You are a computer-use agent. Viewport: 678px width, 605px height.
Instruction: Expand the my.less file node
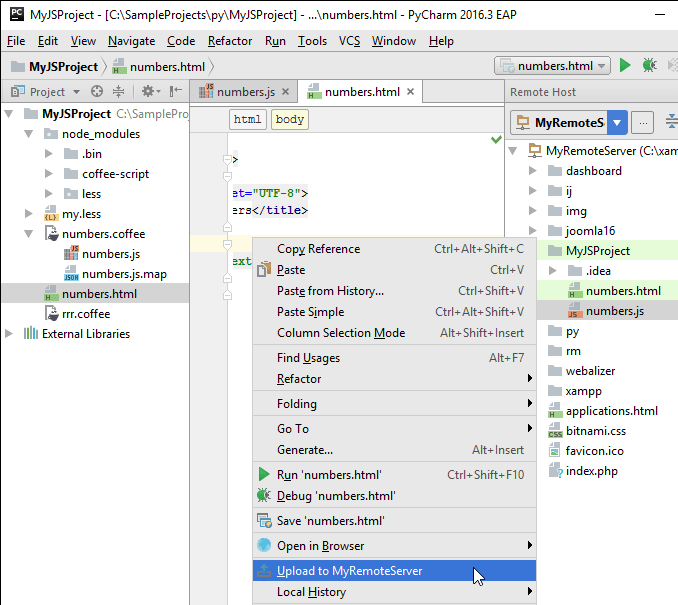pos(29,214)
